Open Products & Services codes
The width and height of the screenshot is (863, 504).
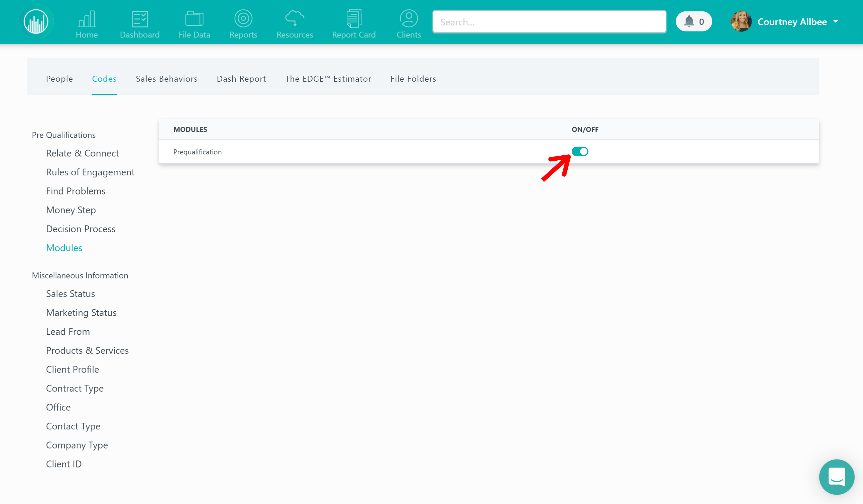[87, 351]
